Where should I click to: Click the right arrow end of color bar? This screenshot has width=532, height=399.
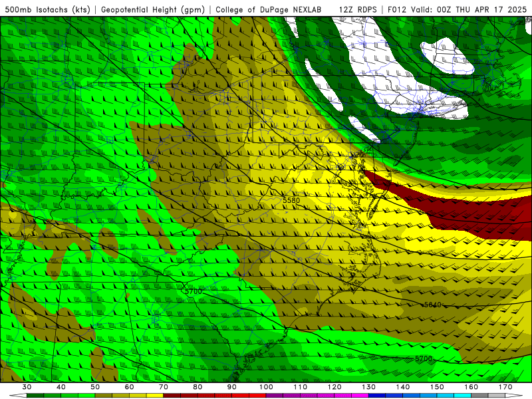(513, 396)
